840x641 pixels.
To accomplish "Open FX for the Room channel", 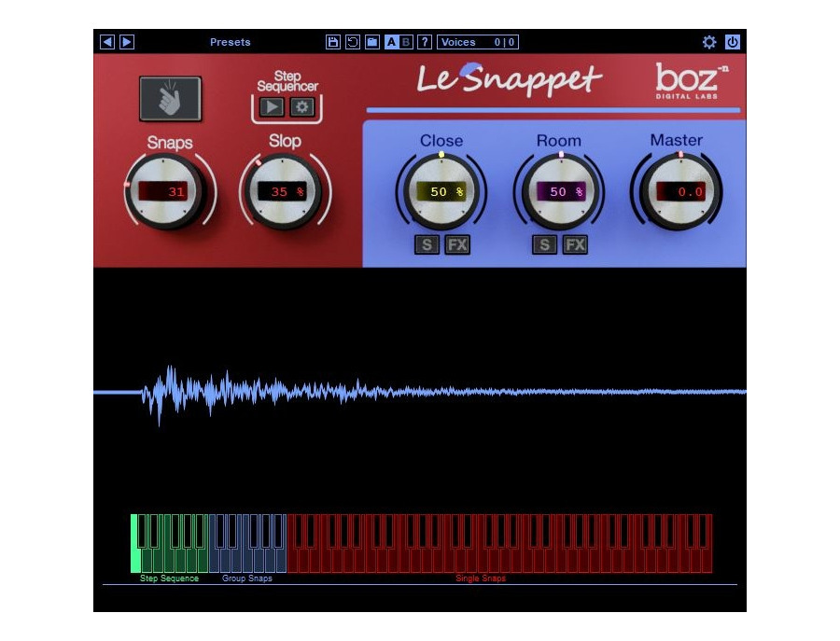I will tap(575, 244).
